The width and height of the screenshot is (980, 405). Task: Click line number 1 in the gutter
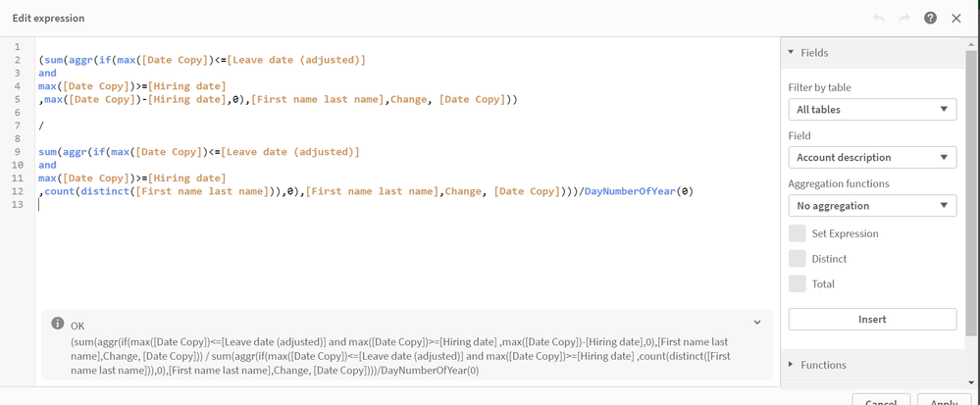pos(18,47)
